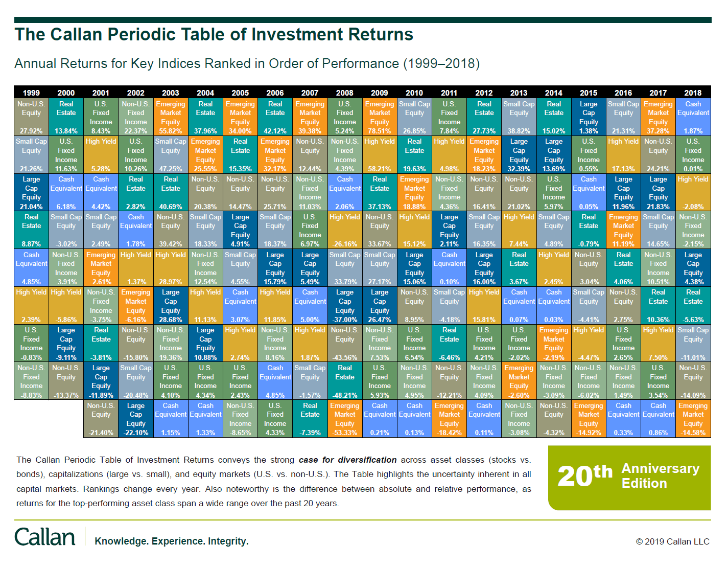Click the 2008 year column header
The image size is (728, 566).
coord(345,93)
